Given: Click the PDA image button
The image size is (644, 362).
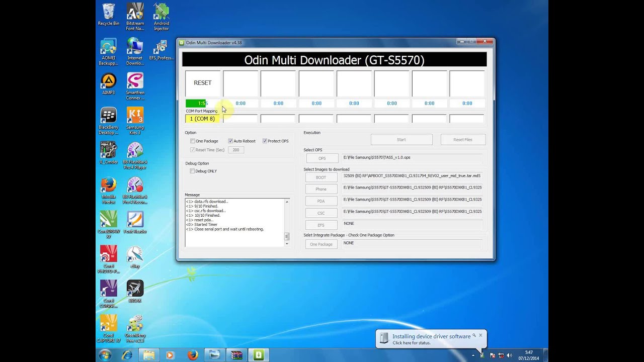Looking at the screenshot, I should point(321,201).
